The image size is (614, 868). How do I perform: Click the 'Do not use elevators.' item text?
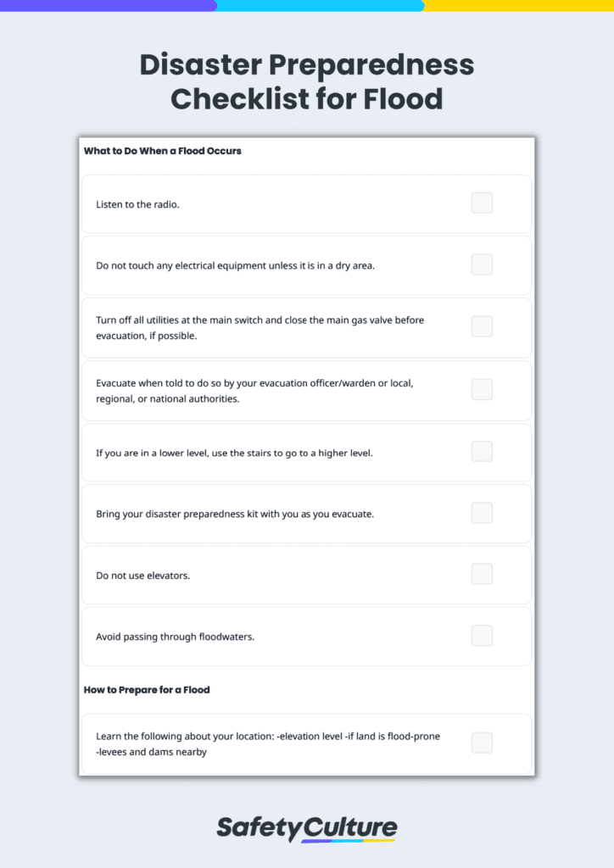tap(142, 576)
